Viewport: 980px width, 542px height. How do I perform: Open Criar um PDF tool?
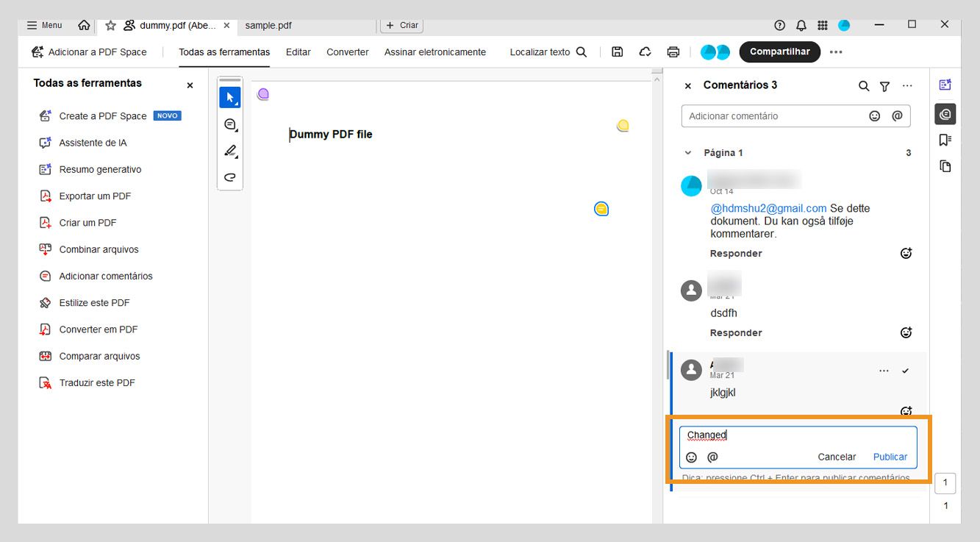pyautogui.click(x=78, y=223)
